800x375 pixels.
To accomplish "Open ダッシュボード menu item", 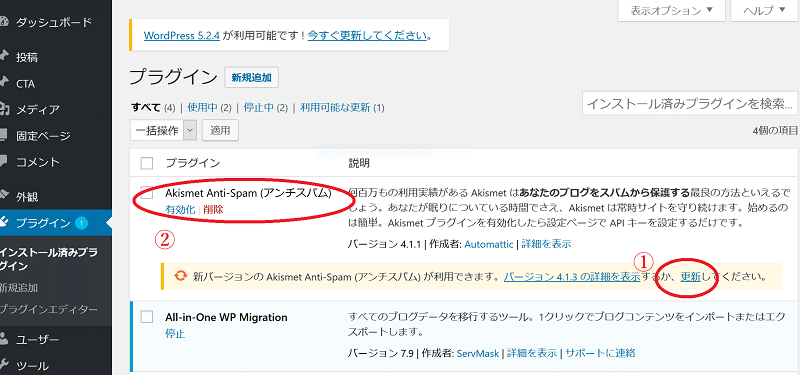I will (x=54, y=22).
